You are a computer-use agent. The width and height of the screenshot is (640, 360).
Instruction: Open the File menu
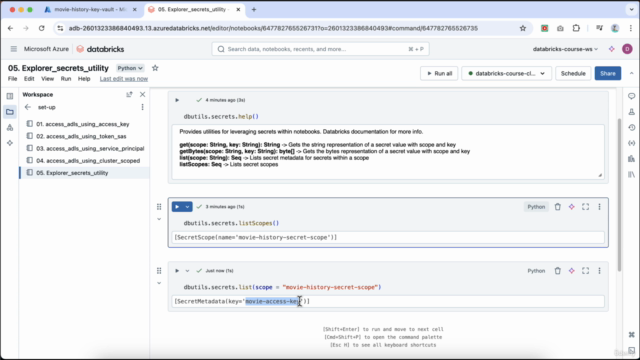[13, 79]
